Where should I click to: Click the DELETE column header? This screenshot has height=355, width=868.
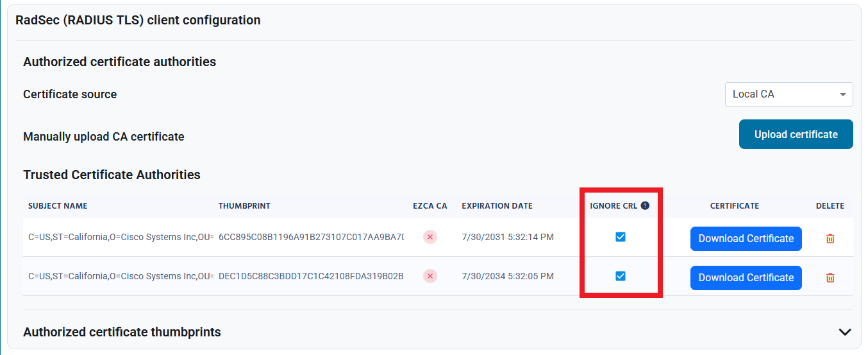(x=830, y=206)
